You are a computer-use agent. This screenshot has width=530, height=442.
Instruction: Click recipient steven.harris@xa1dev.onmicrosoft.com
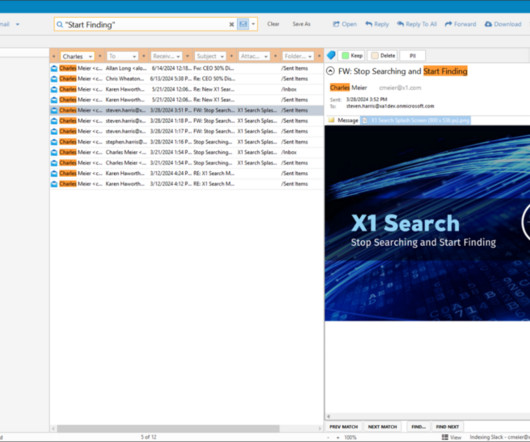(x=390, y=106)
